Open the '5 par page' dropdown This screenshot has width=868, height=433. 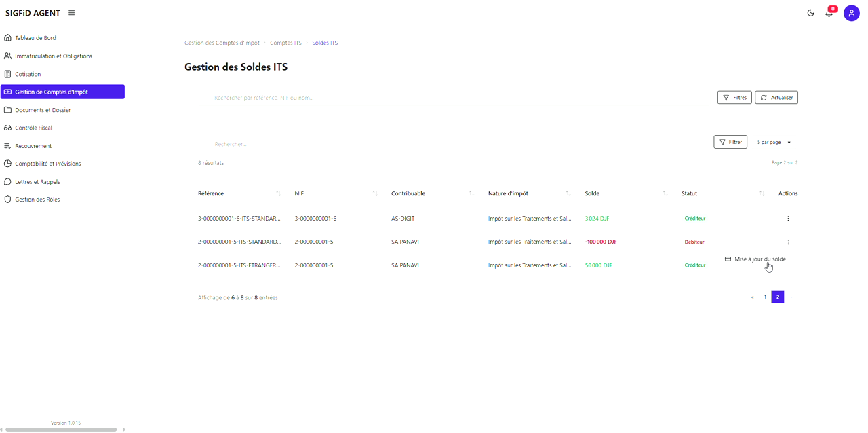click(772, 142)
